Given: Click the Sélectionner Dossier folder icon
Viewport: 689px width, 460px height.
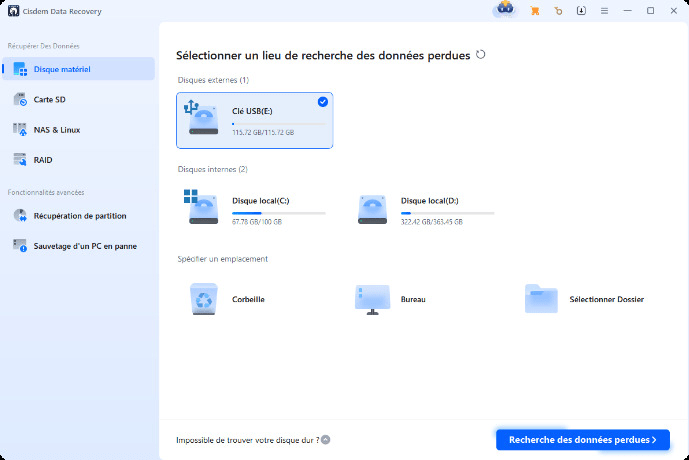Looking at the screenshot, I should pyautogui.click(x=541, y=298).
